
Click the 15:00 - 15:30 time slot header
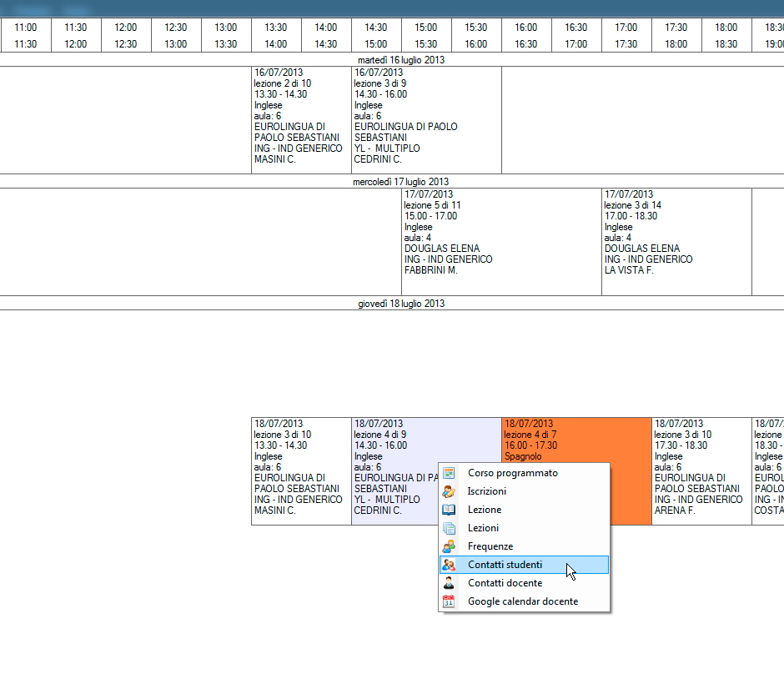coord(426,36)
